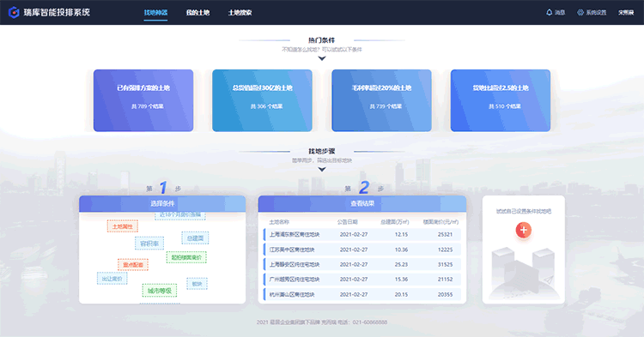Open the card with 789 个结果
The height and width of the screenshot is (337, 644).
[x=143, y=100]
